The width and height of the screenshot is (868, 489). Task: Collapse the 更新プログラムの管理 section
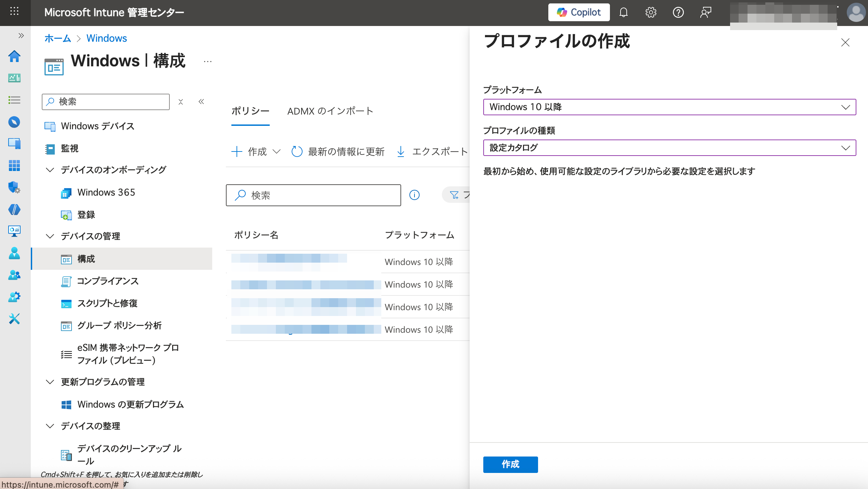[50, 382]
